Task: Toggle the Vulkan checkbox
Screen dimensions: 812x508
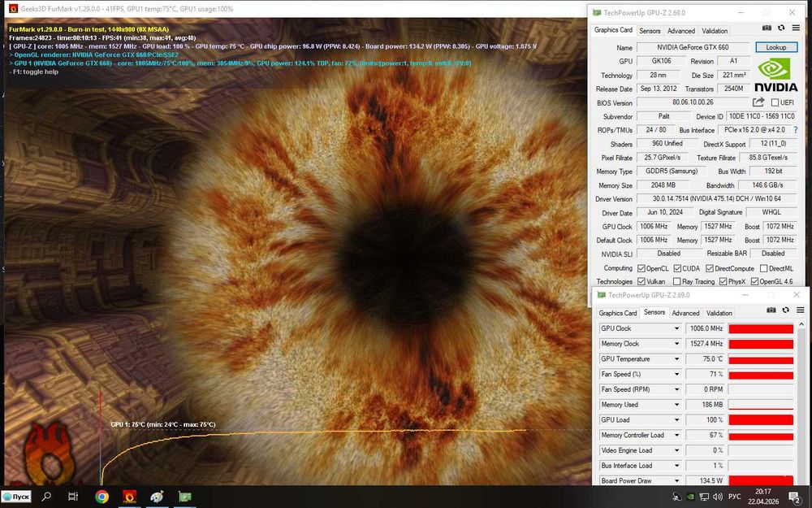Action: click(641, 281)
